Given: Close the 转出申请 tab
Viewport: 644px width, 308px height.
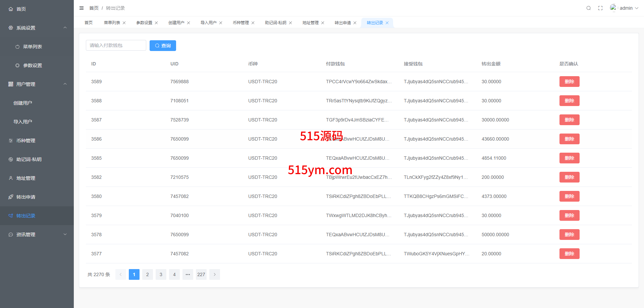Looking at the screenshot, I should 355,23.
